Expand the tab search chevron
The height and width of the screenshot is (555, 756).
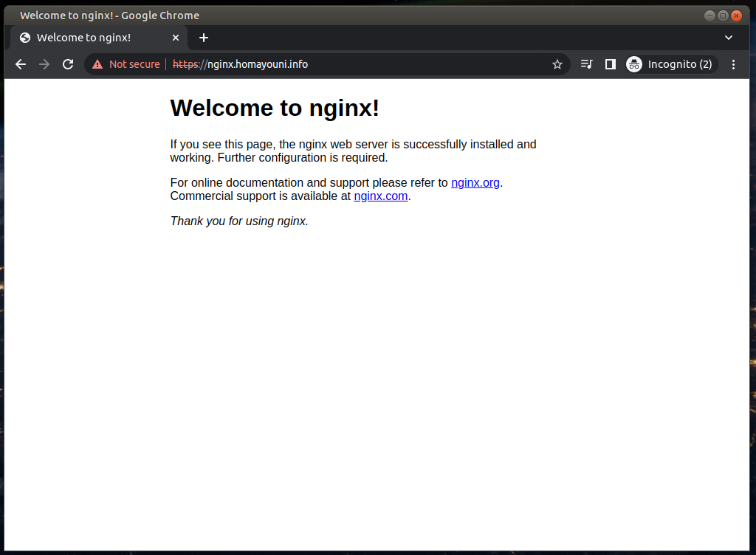coord(729,38)
